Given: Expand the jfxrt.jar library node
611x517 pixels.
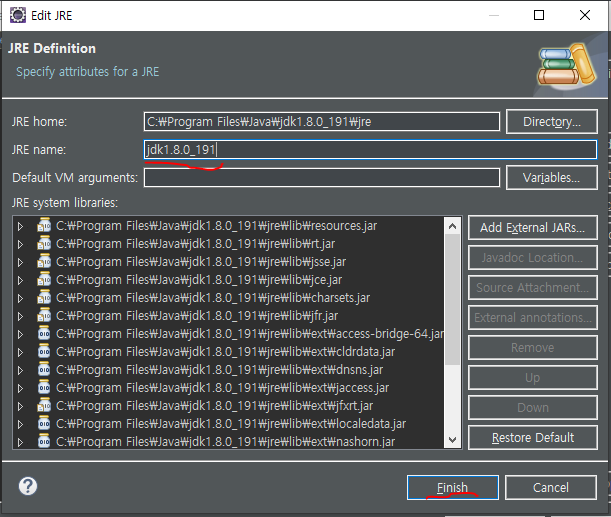Looking at the screenshot, I should 20,406.
